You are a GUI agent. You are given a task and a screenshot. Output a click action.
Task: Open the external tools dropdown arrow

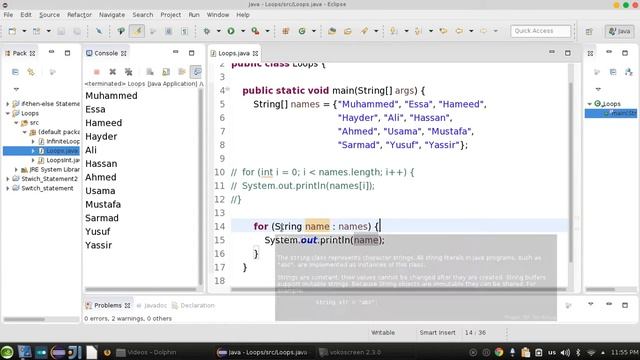pos(267,31)
